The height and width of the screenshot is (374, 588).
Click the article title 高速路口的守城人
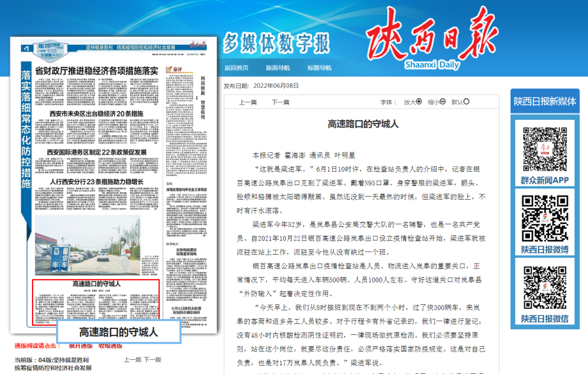363,124
